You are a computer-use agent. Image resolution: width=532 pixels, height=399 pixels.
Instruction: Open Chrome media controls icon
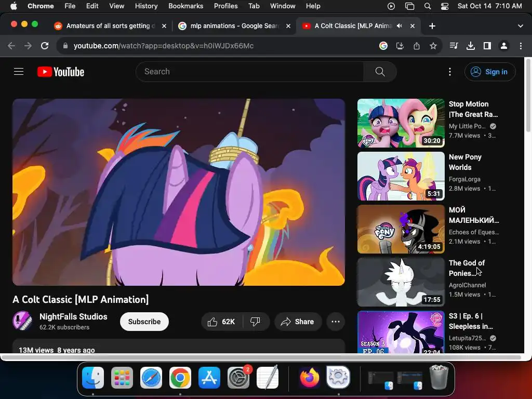tap(454, 46)
